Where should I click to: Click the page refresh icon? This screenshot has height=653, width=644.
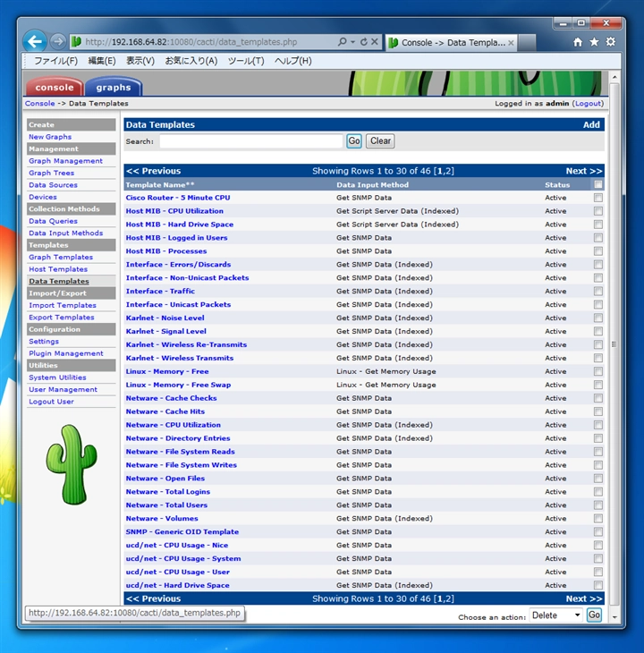(363, 42)
